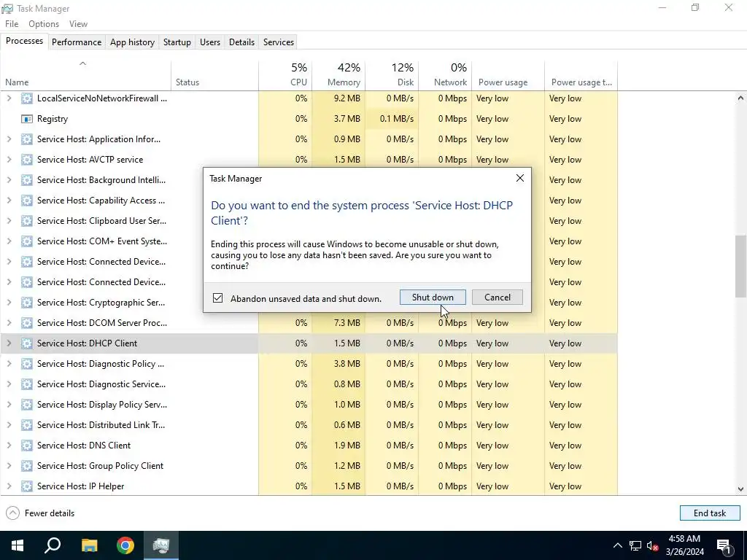Click the network tray icon
Image resolution: width=747 pixels, height=560 pixels.
click(635, 545)
